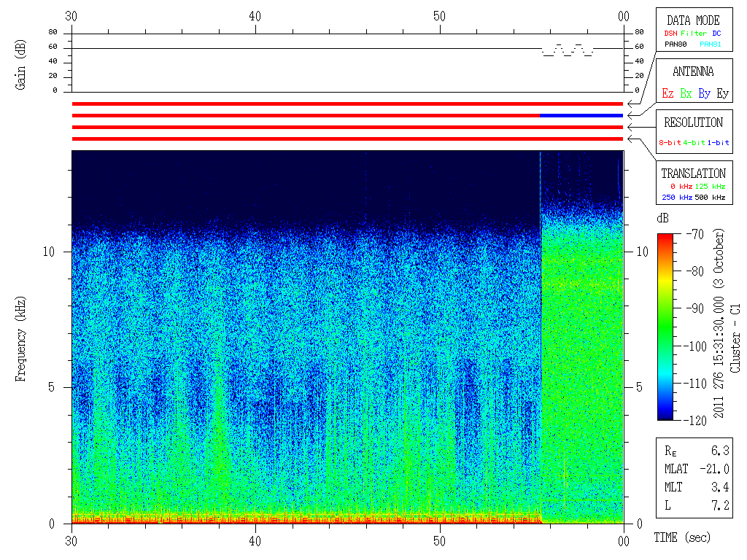Click the 50 tick label on top time axis
Screen dimensions: 747x560
click(x=439, y=16)
